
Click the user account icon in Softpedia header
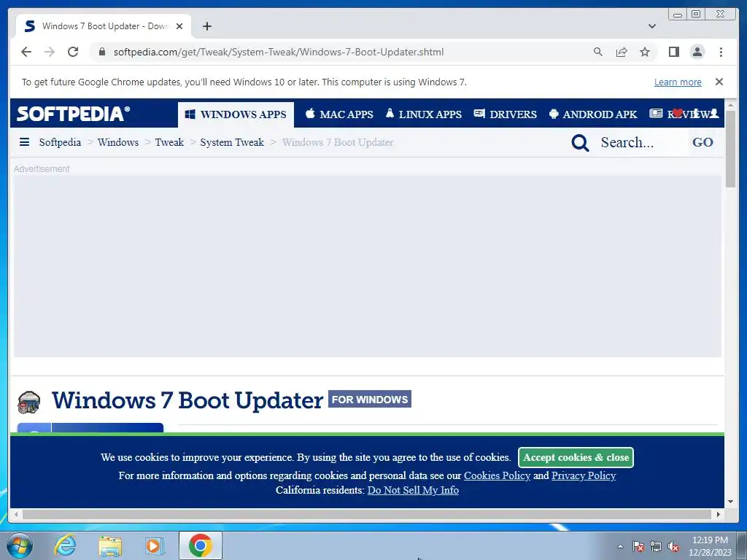pyautogui.click(x=713, y=113)
